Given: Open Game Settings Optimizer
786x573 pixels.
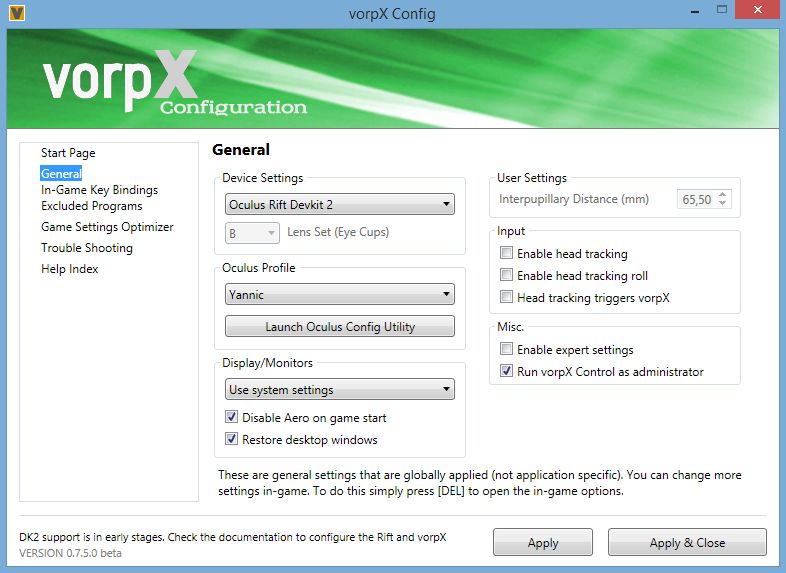Looking at the screenshot, I should click(107, 227).
